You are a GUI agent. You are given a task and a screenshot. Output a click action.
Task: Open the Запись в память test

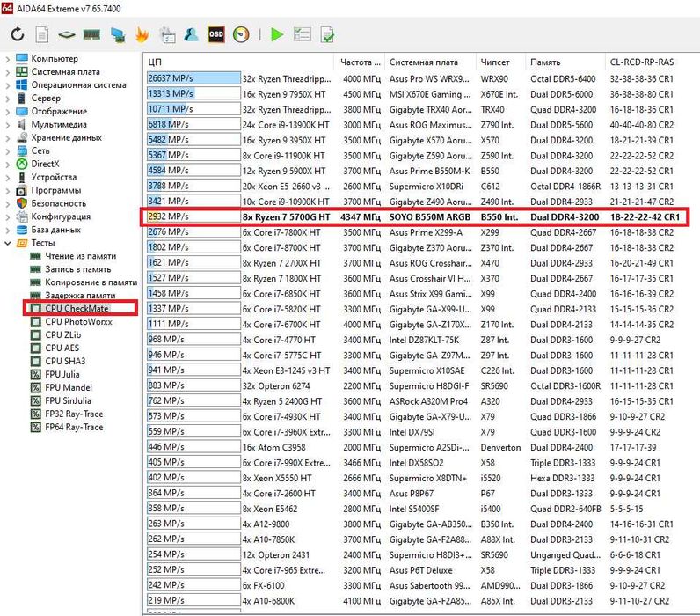(x=77, y=269)
